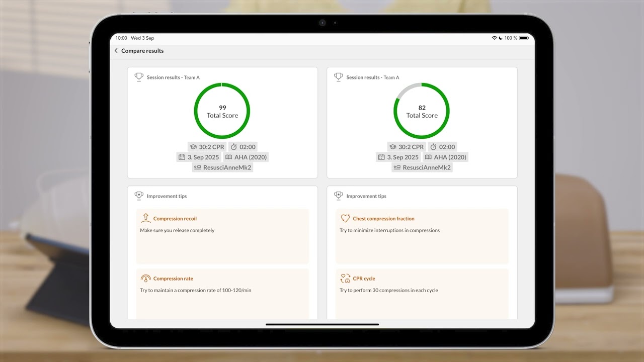Select the AHA (2020) tag in left card
The image size is (644, 362).
246,157
